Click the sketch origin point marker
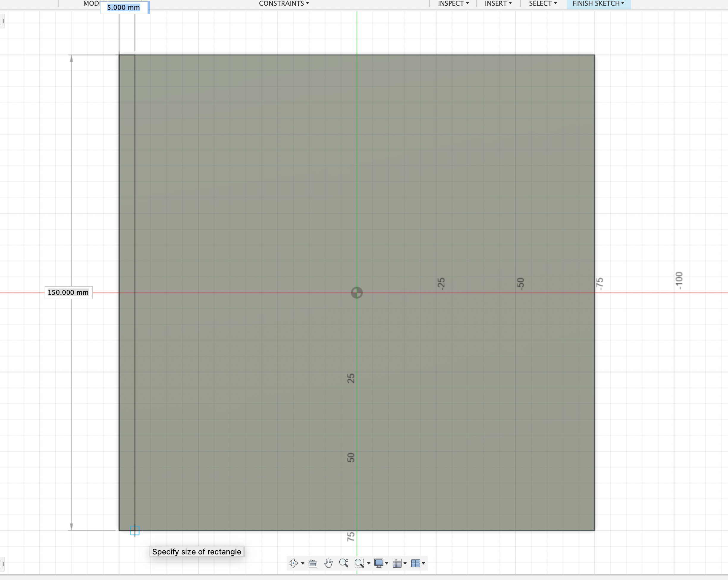This screenshot has width=728, height=580. 357,293
